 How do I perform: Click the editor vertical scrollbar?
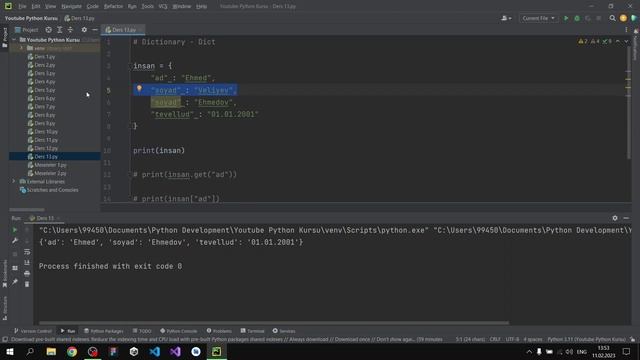[x=629, y=102]
